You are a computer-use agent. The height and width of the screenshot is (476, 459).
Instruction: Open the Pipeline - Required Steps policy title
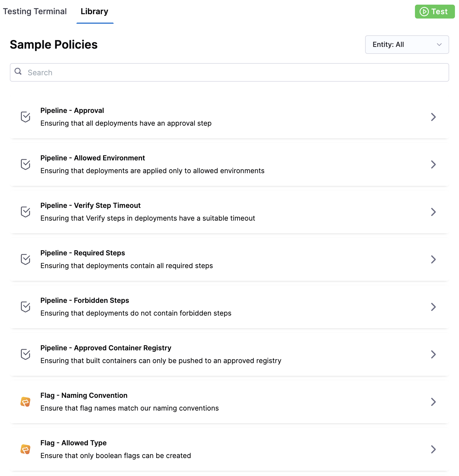pos(83,253)
